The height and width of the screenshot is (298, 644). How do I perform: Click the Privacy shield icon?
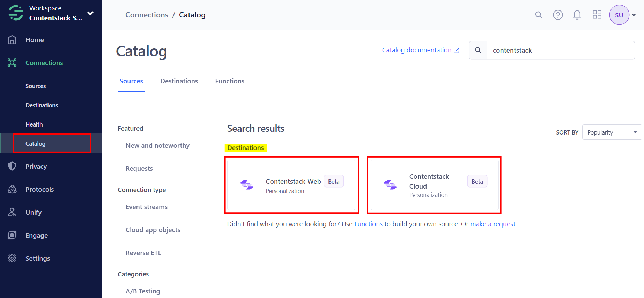[x=12, y=166]
